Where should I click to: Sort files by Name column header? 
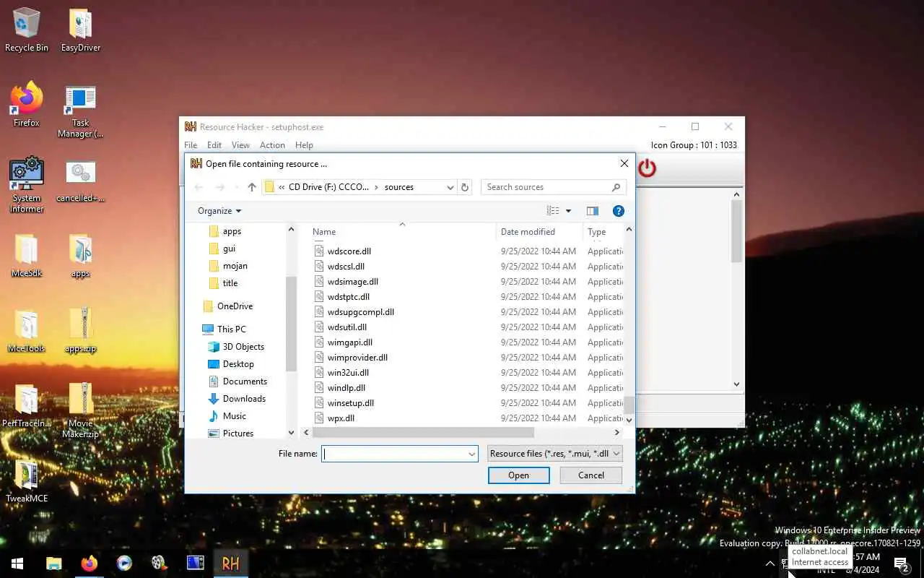[324, 232]
